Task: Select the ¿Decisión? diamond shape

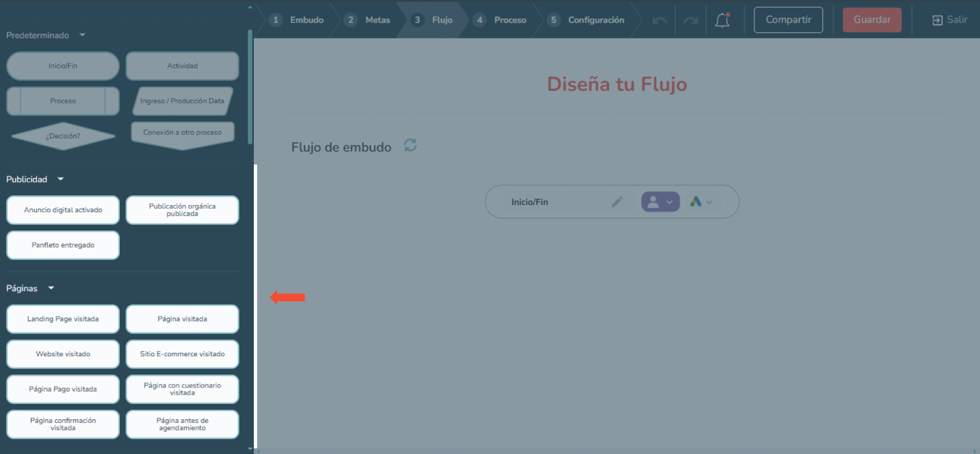Action: click(x=63, y=136)
